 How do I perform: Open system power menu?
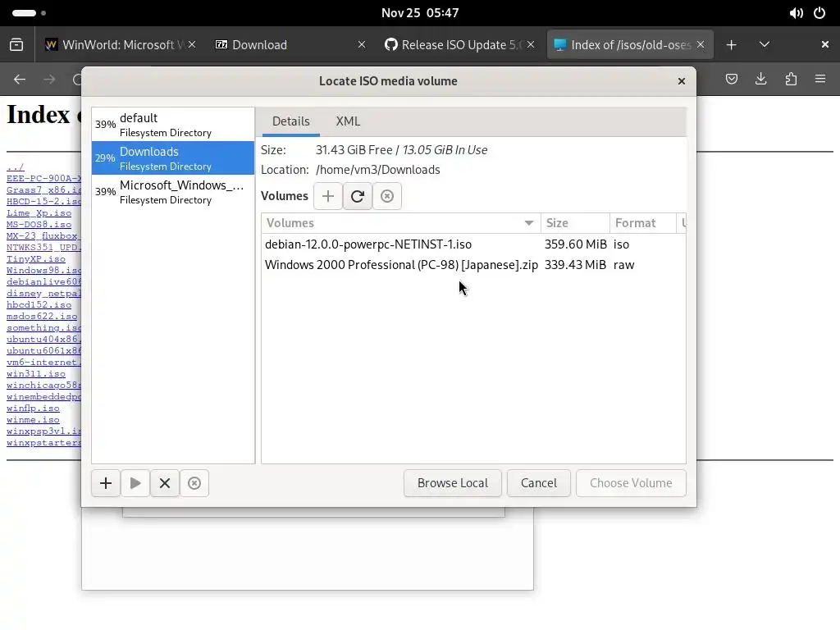819,13
